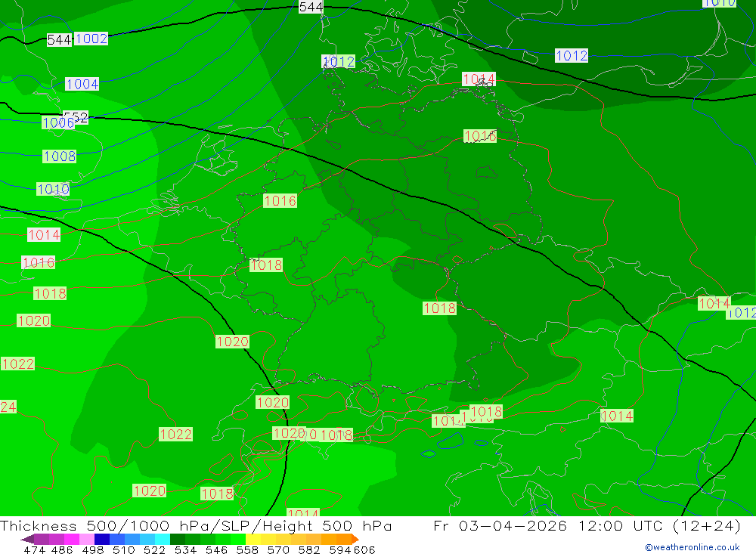
Task: Click legend value '486'
Action: tap(62, 549)
